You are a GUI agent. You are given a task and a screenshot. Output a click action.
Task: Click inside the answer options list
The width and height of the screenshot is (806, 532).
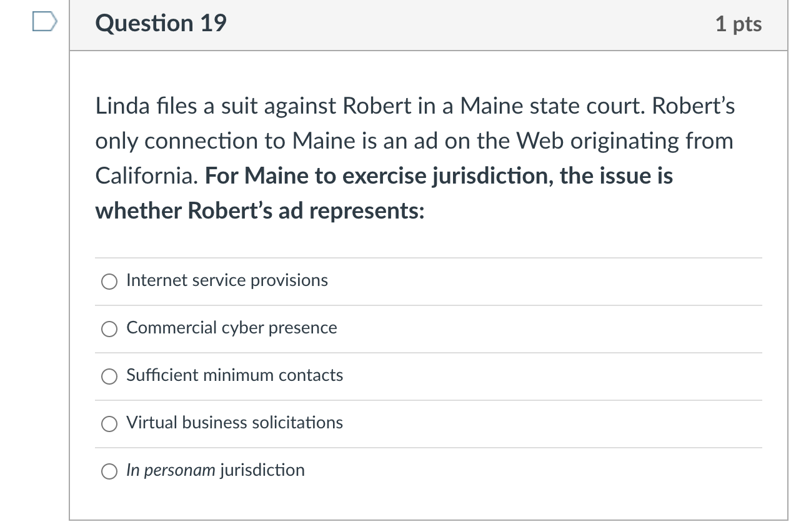pyautogui.click(x=428, y=375)
